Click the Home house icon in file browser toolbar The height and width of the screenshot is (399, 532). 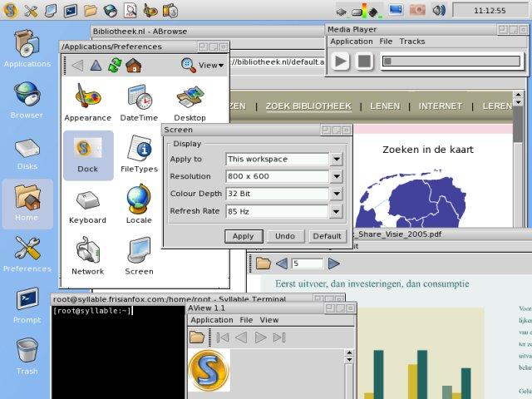tap(134, 65)
